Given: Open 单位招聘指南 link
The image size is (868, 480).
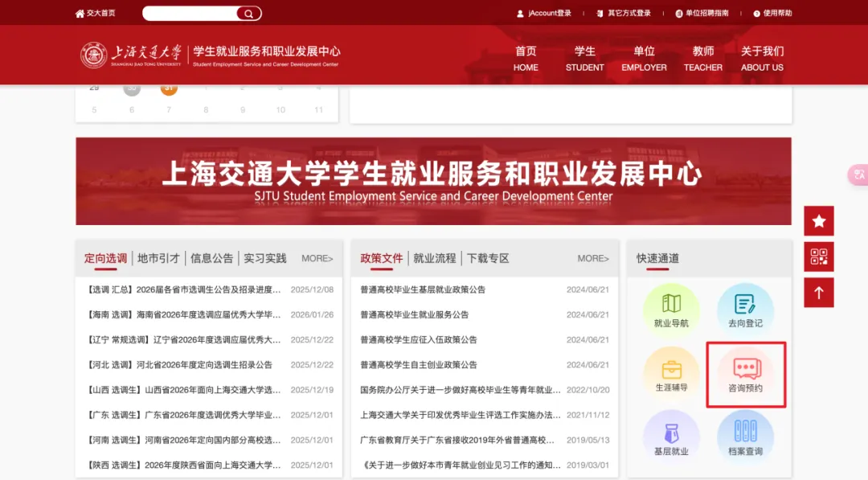Looking at the screenshot, I should coord(702,14).
